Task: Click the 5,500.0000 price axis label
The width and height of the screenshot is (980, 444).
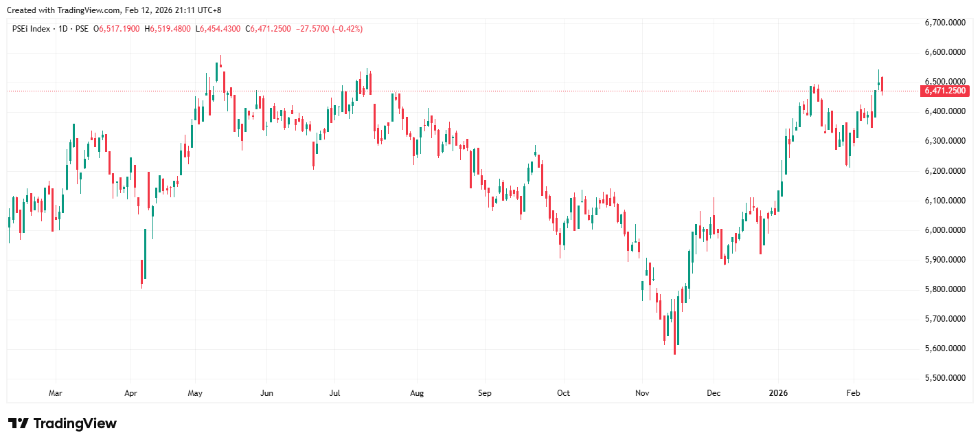Action: point(946,379)
